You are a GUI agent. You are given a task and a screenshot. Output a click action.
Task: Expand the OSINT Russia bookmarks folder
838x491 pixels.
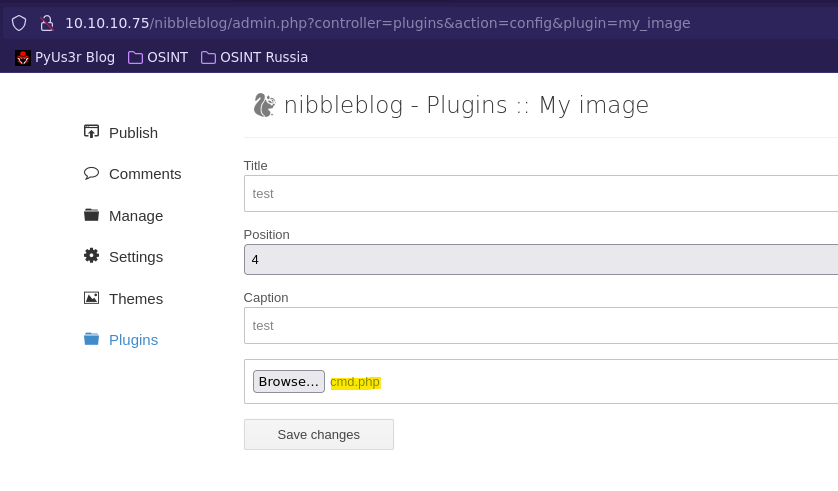click(x=254, y=57)
